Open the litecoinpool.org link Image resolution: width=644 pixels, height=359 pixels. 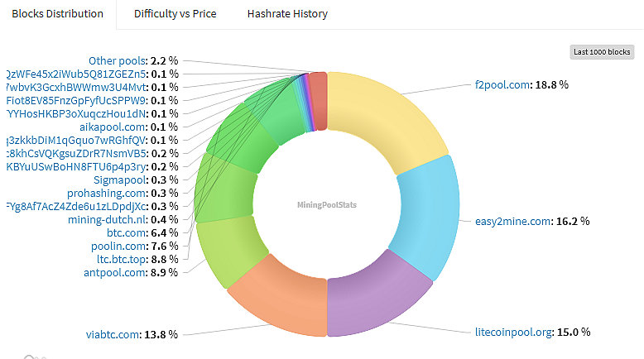coord(513,332)
